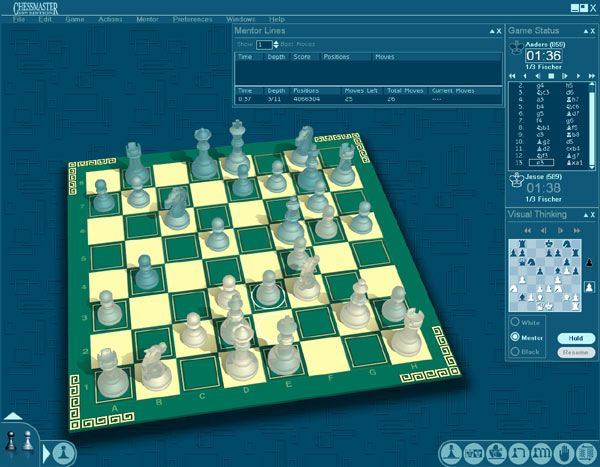Click the move list notepad icon
This screenshot has height=467, width=600.
pyautogui.click(x=586, y=454)
